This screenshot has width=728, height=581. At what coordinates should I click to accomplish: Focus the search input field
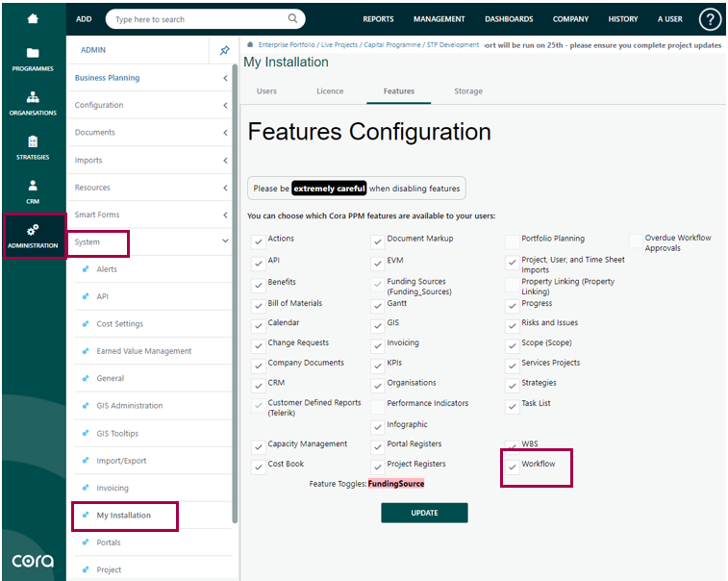point(200,19)
